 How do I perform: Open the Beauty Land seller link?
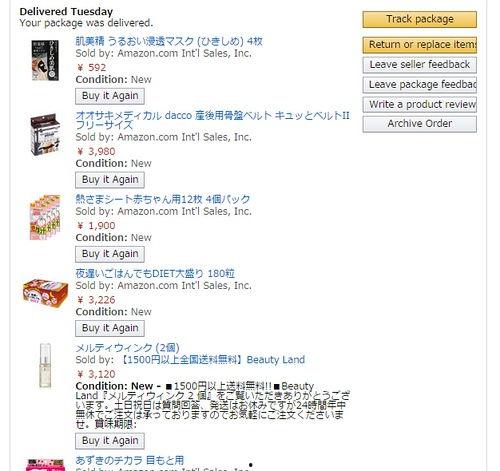[212, 360]
